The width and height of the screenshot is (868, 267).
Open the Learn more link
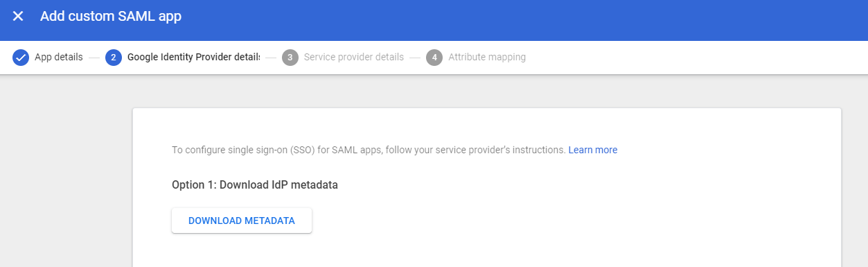[x=593, y=150]
